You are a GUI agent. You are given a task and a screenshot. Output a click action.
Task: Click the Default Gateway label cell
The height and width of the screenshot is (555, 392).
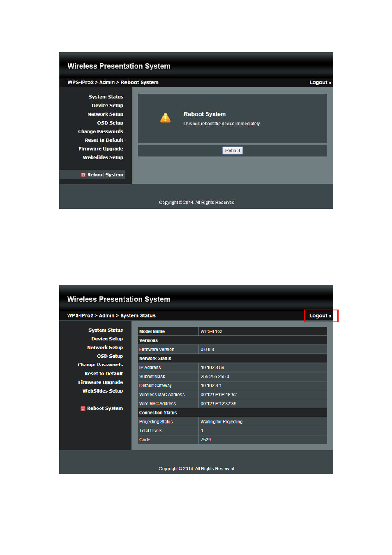(168, 386)
